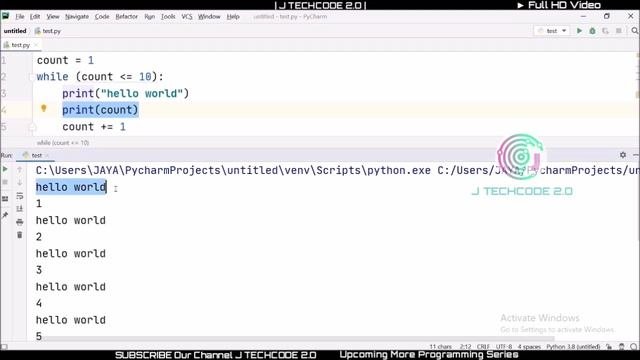Open the UTF-8 encoding selector
640x360 pixels.
[x=504, y=347]
